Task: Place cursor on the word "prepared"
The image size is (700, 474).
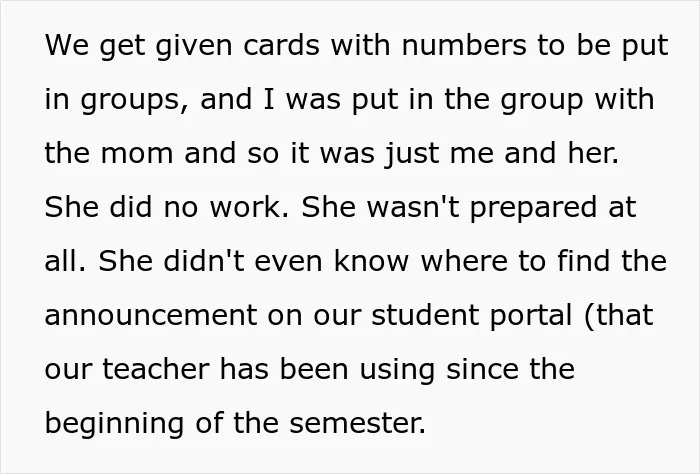Action: point(533,207)
